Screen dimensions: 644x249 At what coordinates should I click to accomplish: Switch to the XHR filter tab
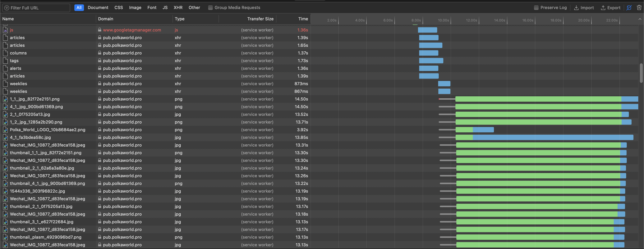pos(178,7)
